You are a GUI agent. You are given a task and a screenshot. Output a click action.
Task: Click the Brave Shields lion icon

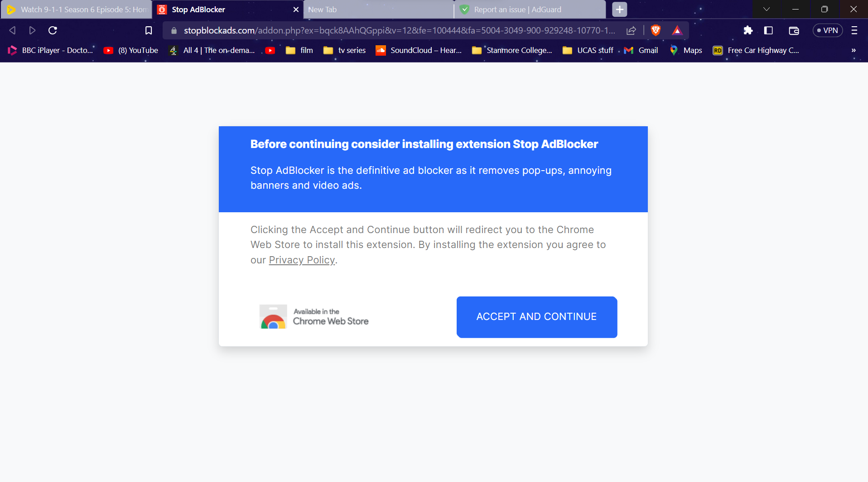pyautogui.click(x=656, y=30)
